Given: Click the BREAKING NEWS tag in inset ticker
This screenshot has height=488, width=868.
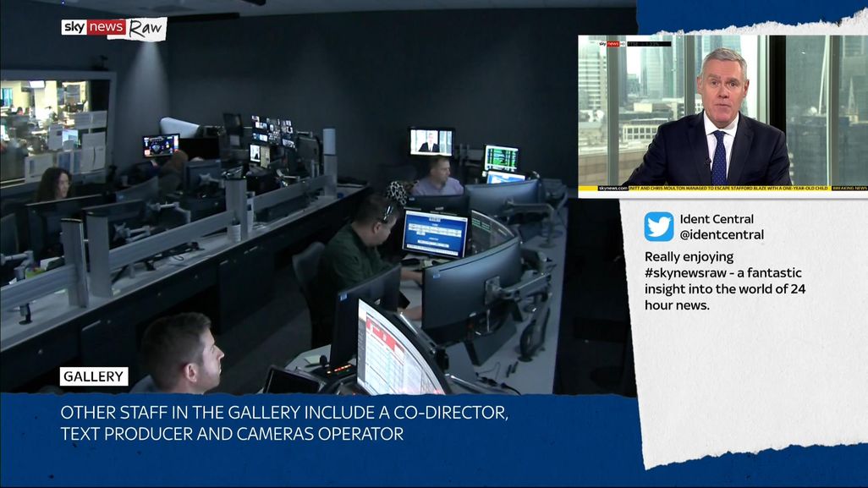Looking at the screenshot, I should point(849,188).
